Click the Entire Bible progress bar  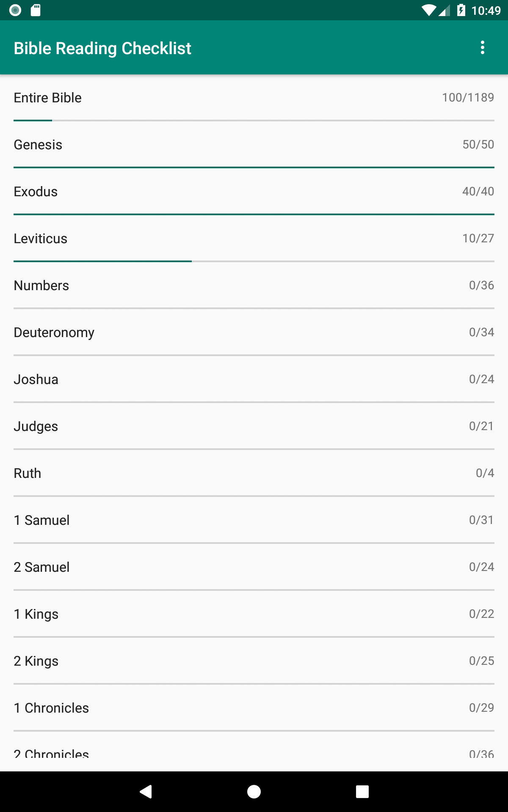[254, 121]
